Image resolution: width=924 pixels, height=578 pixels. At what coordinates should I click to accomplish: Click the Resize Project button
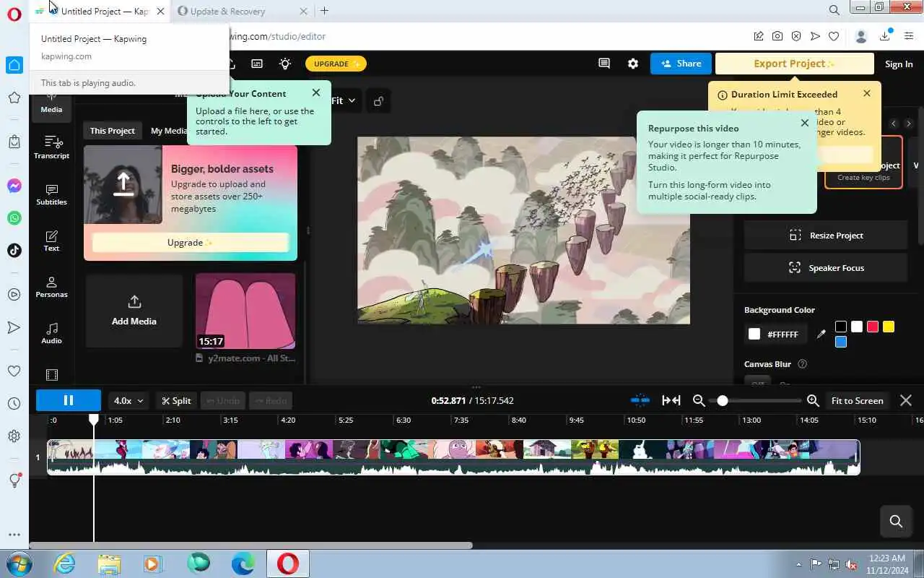pyautogui.click(x=826, y=236)
